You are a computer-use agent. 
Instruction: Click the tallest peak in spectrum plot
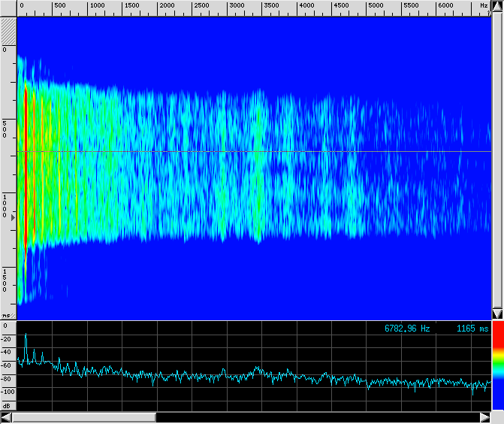pyautogui.click(x=26, y=335)
